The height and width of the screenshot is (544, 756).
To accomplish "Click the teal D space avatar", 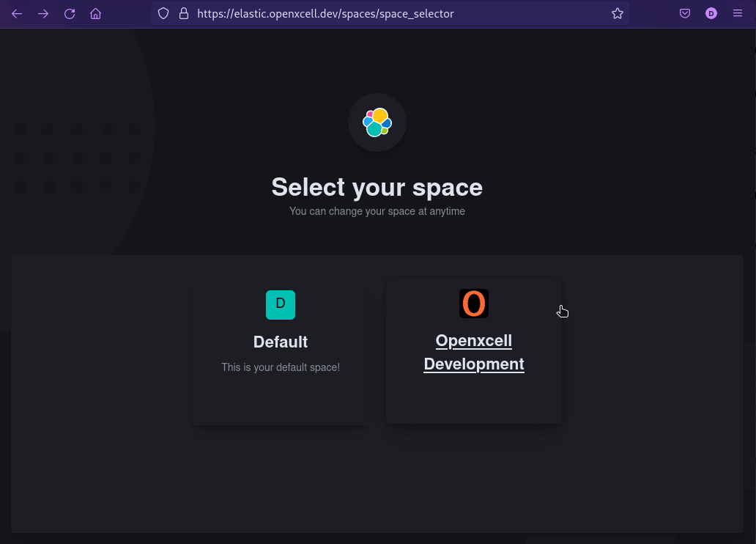I will click(281, 305).
